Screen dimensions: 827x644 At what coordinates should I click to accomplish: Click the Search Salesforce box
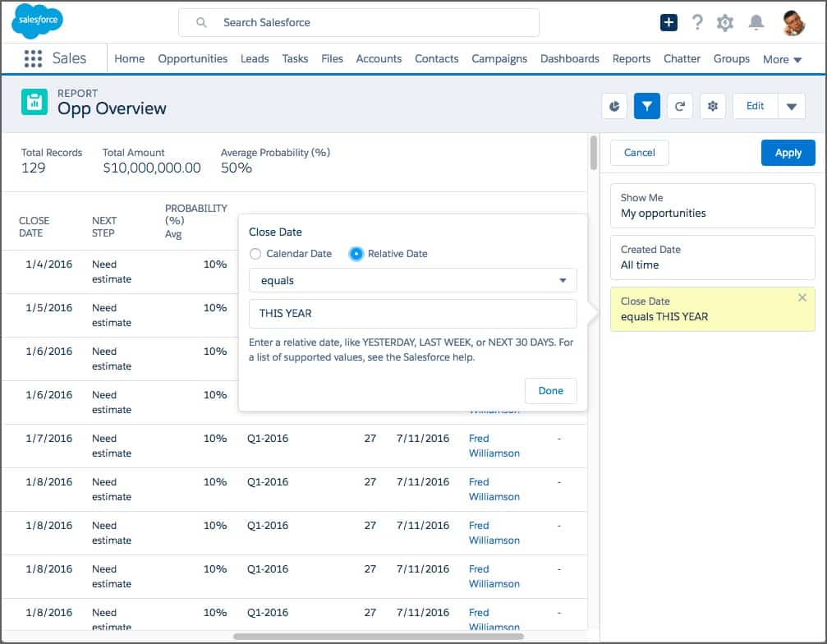point(359,23)
